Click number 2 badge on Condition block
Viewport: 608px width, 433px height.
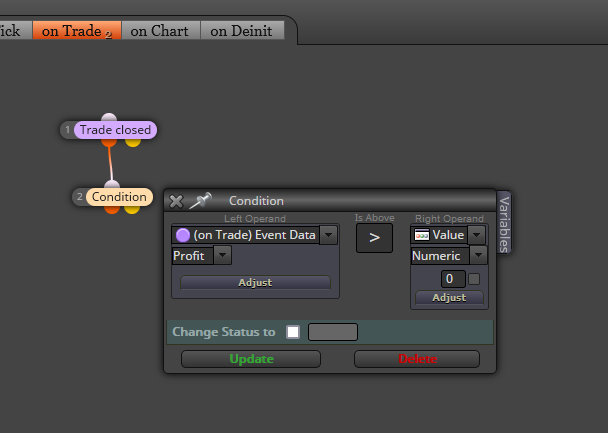click(x=79, y=197)
